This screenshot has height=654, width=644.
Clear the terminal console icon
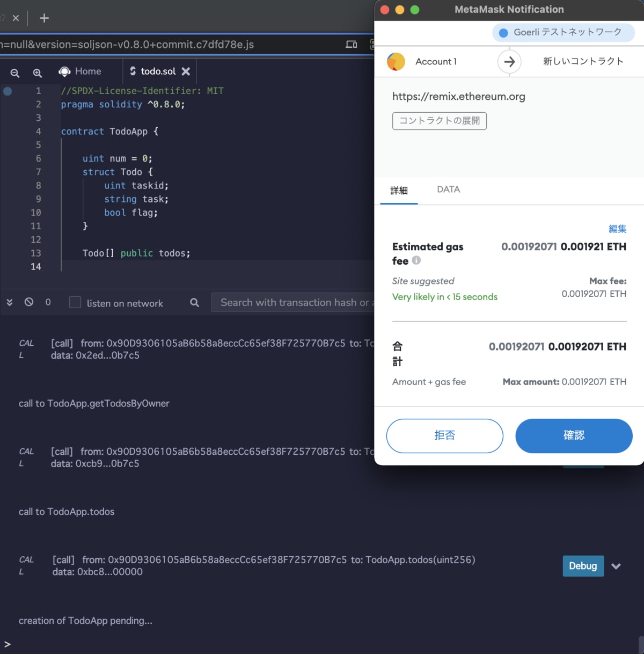pos(29,302)
